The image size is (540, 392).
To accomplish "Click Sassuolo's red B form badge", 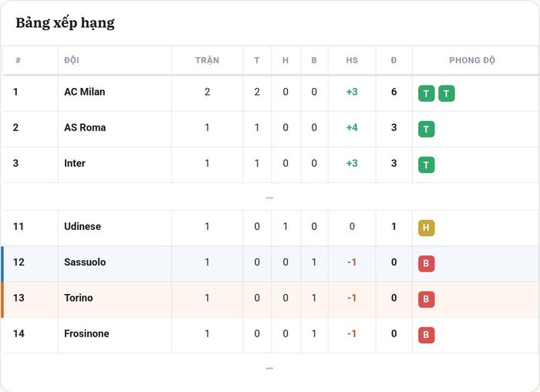I will click(x=426, y=263).
